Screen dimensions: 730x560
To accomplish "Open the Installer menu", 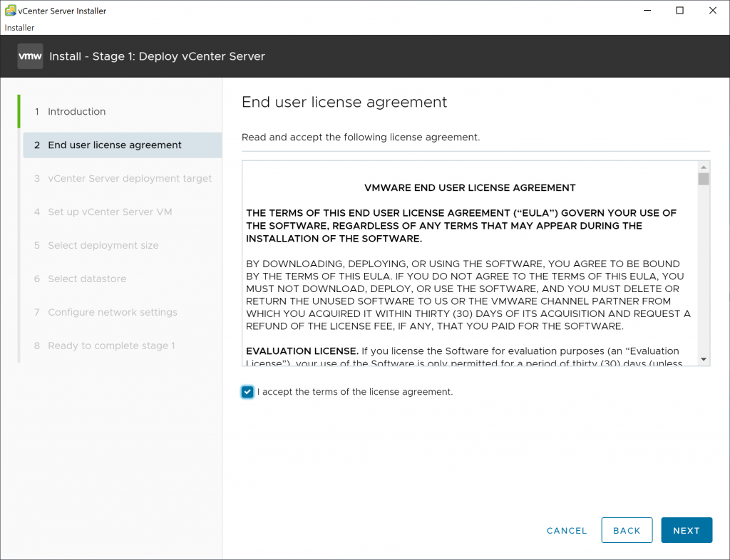I will tap(19, 28).
